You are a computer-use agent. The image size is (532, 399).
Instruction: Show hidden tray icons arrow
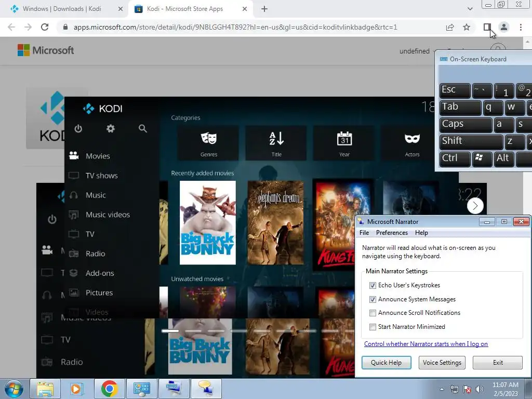point(442,389)
